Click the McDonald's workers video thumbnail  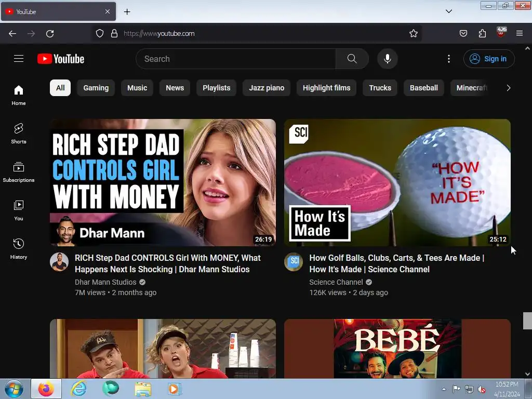(x=163, y=349)
